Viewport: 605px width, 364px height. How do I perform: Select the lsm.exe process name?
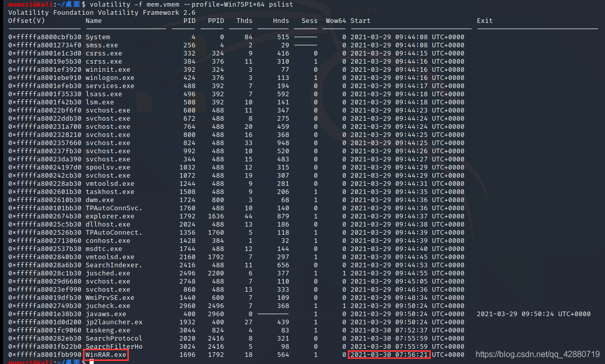tap(100, 102)
